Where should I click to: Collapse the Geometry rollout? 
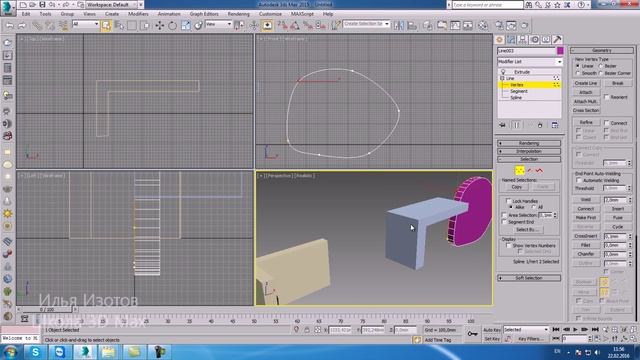(602, 50)
